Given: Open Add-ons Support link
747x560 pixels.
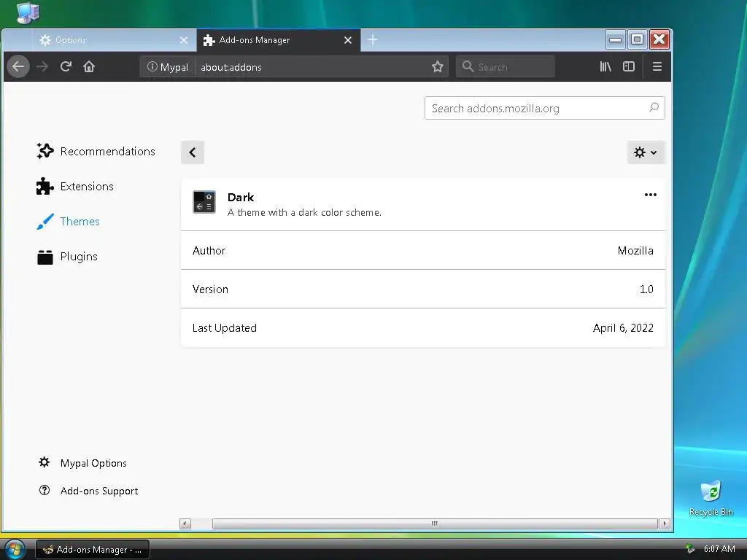Looking at the screenshot, I should tap(88, 491).
